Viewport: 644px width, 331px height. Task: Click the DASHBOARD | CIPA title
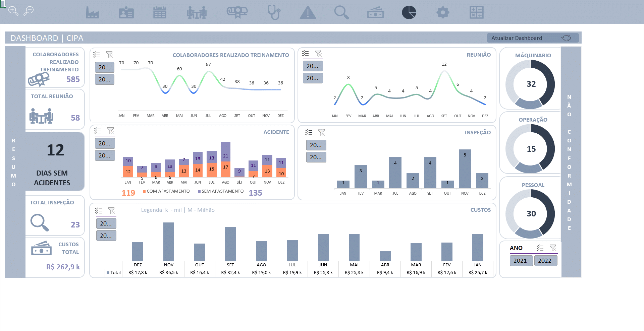pyautogui.click(x=47, y=38)
